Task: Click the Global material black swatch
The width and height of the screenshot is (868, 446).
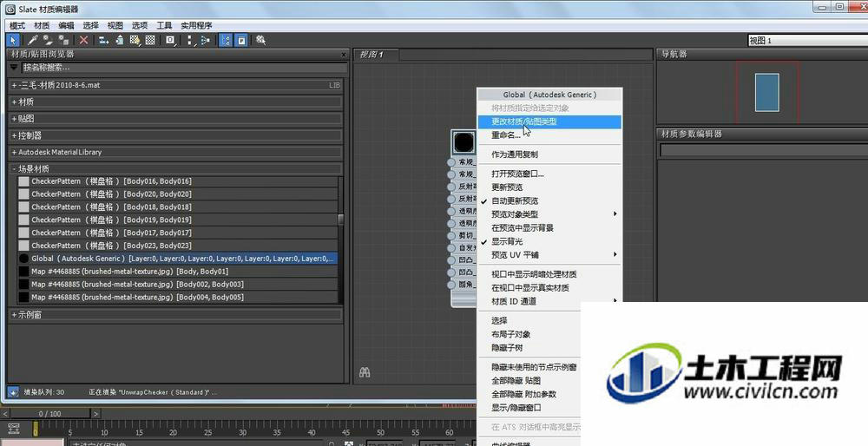Action: coord(23,259)
